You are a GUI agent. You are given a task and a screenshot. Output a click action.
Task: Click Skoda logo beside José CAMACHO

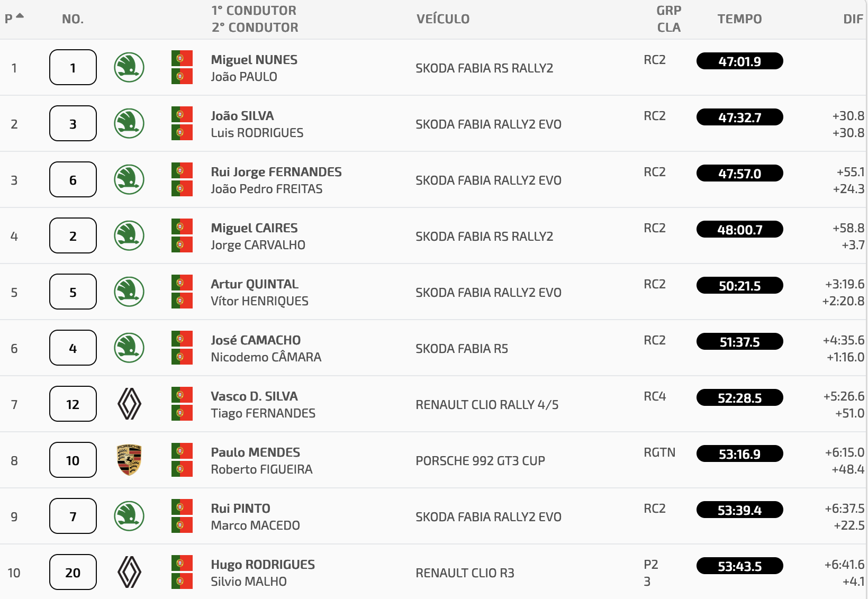point(129,348)
